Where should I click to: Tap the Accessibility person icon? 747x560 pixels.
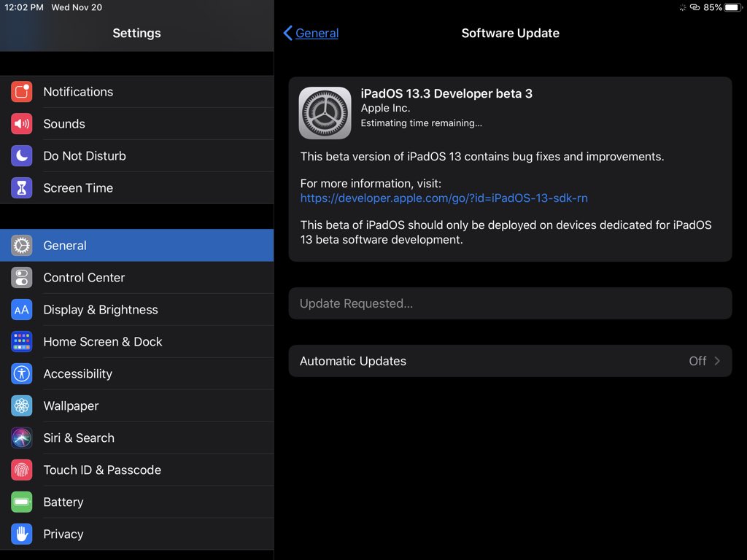[x=22, y=374]
